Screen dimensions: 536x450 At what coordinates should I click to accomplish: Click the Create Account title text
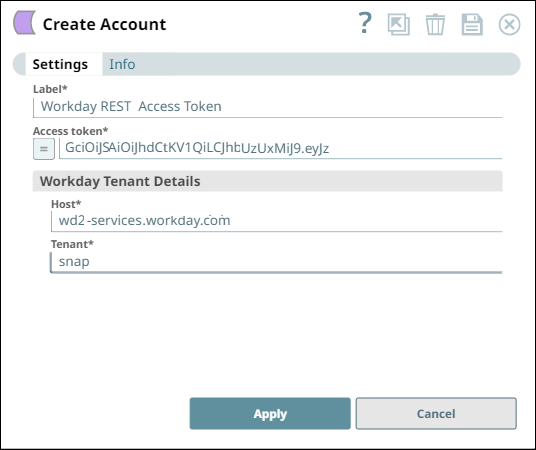[104, 24]
